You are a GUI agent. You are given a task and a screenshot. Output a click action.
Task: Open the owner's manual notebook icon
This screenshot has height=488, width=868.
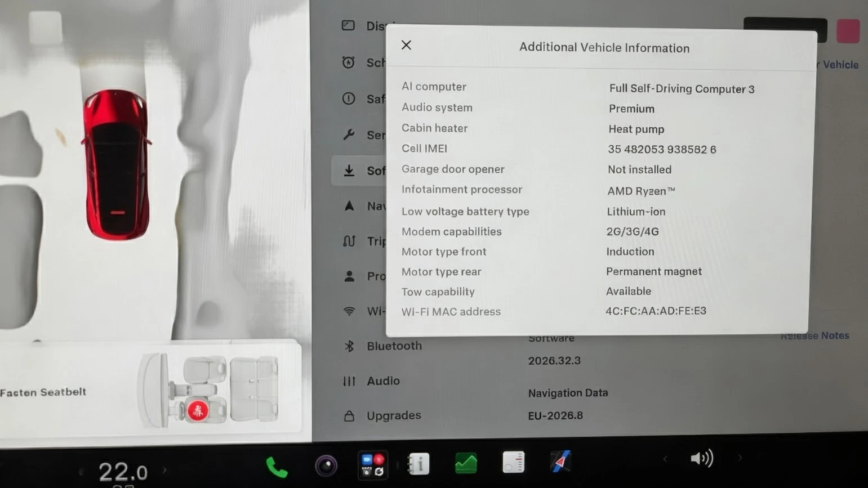(x=418, y=464)
